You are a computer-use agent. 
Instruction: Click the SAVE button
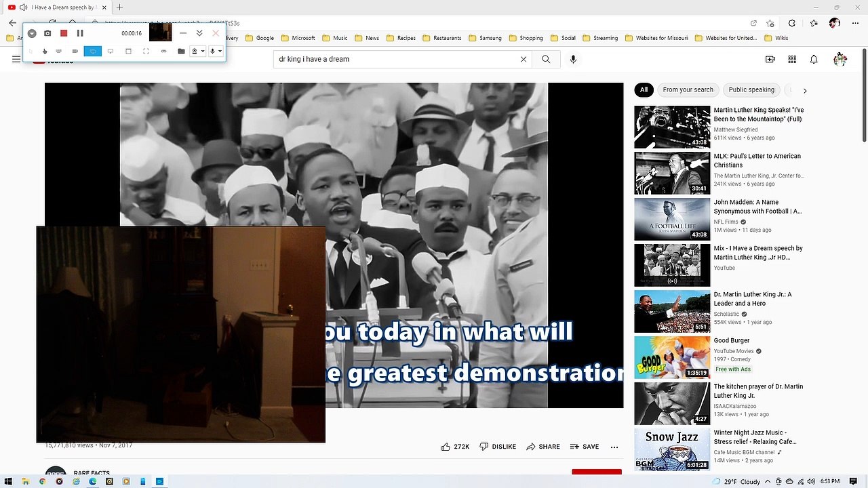click(x=584, y=447)
